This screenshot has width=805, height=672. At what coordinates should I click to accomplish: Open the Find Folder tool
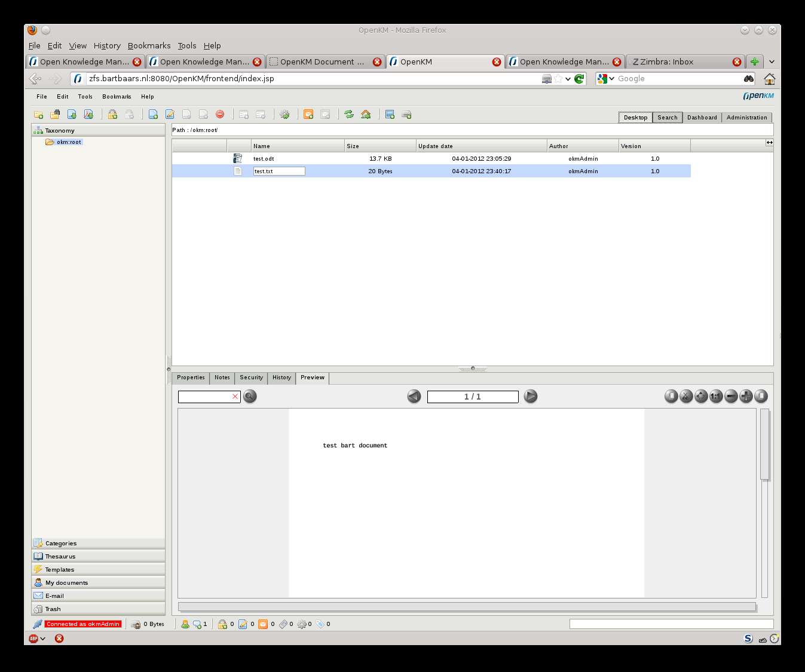(x=55, y=114)
